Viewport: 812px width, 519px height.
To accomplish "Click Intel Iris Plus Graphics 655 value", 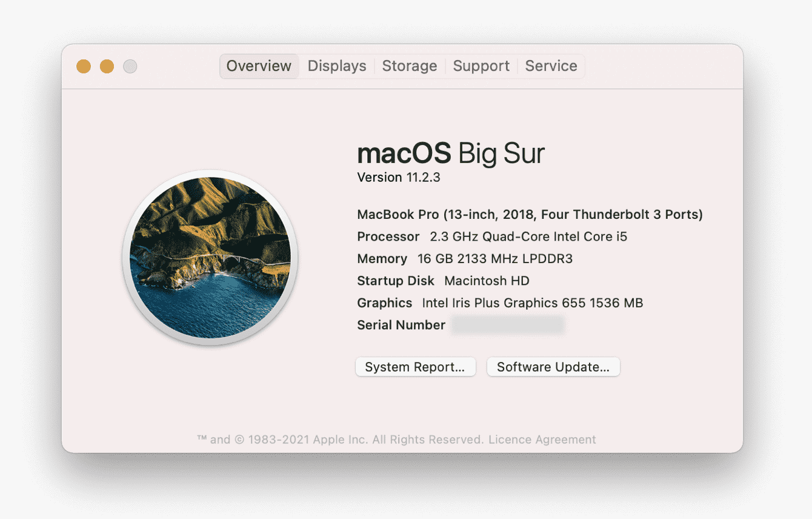I will click(533, 303).
